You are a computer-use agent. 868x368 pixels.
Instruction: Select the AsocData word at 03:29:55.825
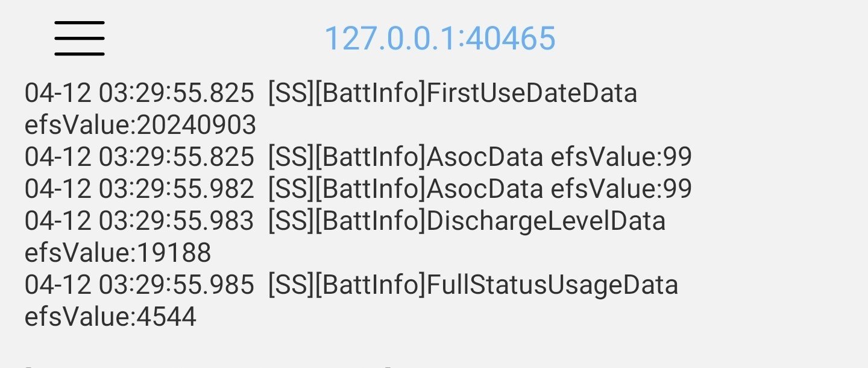(x=485, y=157)
